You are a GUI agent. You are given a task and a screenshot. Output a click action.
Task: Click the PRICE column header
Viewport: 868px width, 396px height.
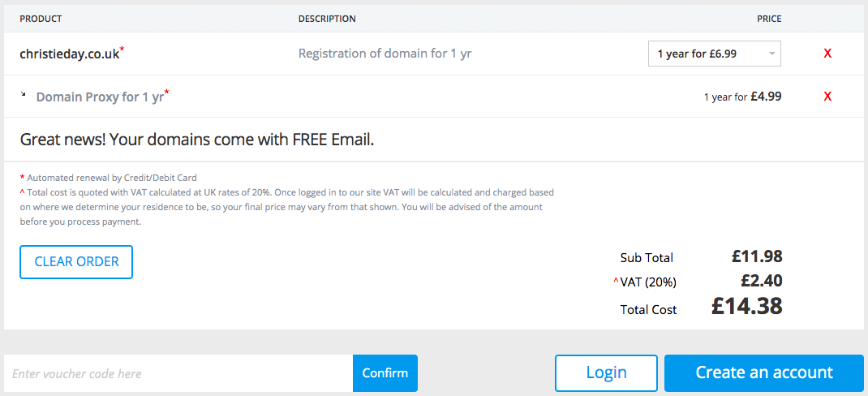point(770,19)
